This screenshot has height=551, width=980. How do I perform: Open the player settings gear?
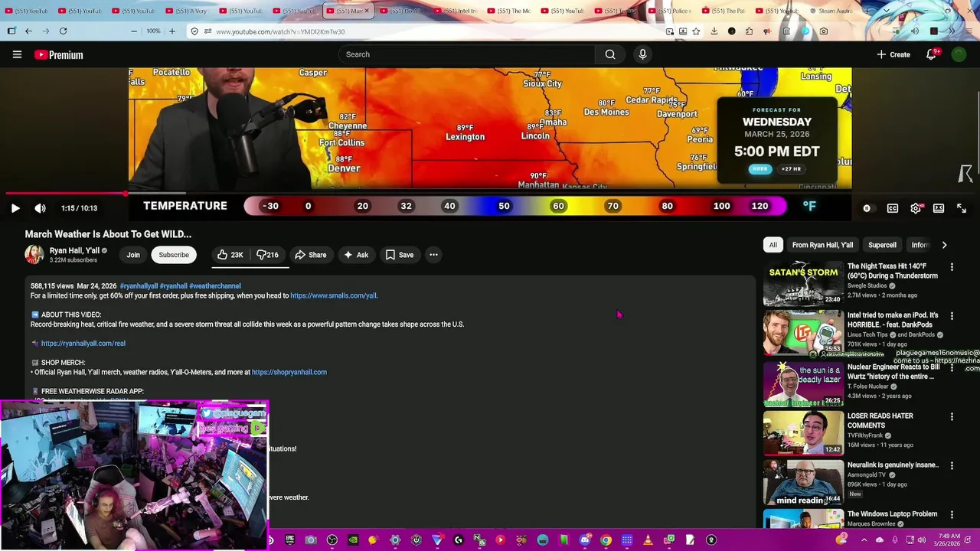[x=916, y=208]
